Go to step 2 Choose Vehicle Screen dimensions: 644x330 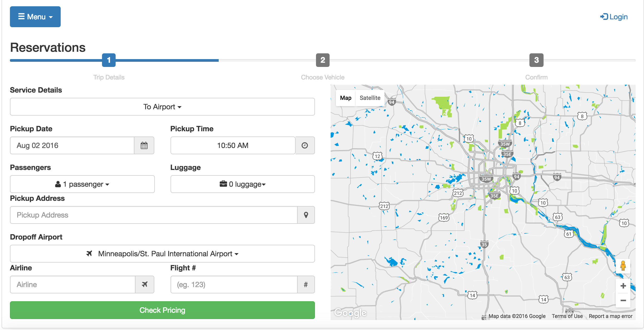(x=323, y=60)
